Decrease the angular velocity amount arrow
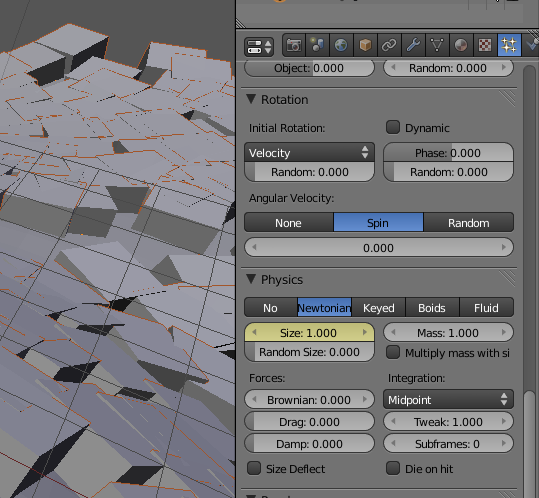This screenshot has height=498, width=539. coord(254,247)
